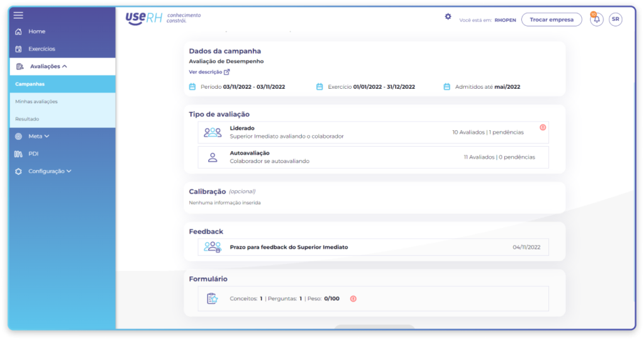The width and height of the screenshot is (644, 340).
Task: Click the red alert icon next to Peso
Action: tap(353, 299)
